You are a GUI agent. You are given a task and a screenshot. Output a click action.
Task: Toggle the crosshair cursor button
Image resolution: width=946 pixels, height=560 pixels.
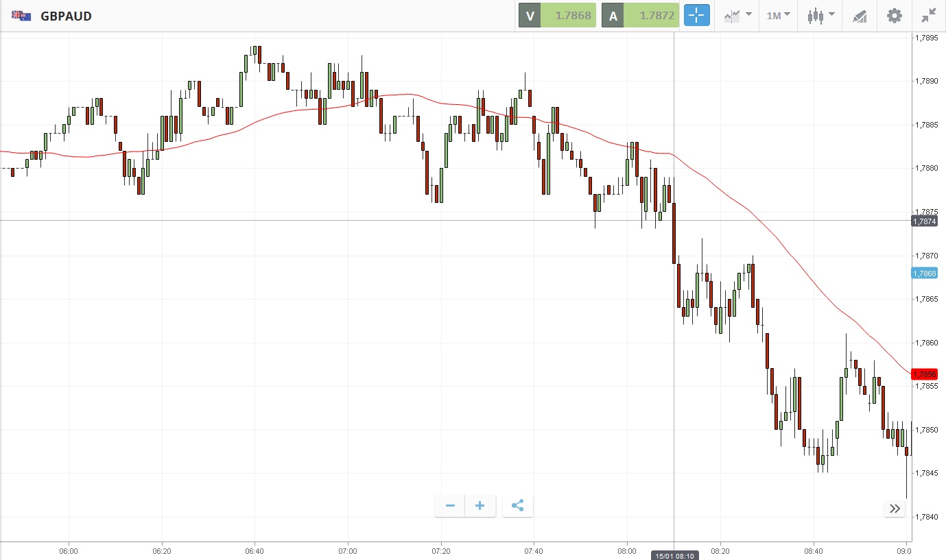[x=696, y=15]
